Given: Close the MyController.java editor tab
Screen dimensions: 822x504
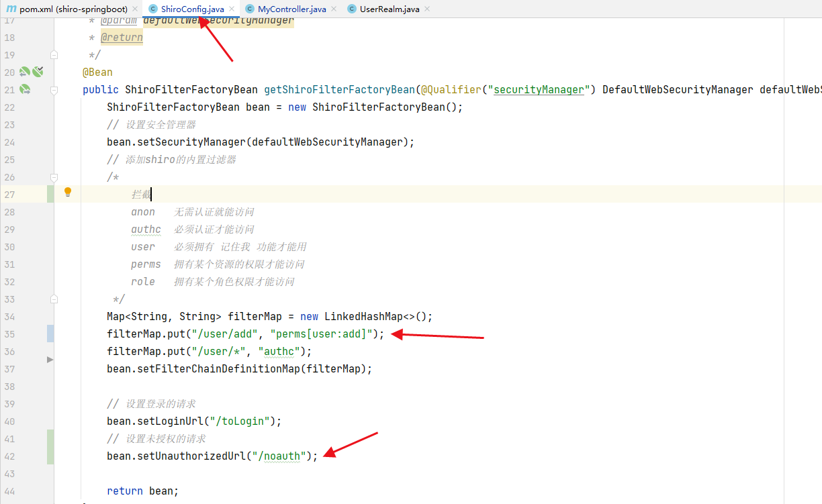Looking at the screenshot, I should (334, 9).
